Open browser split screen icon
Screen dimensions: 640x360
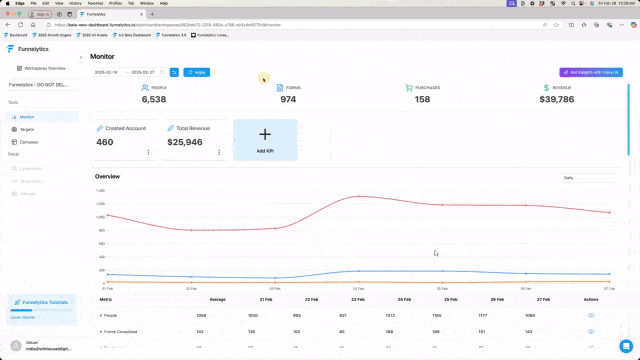pyautogui.click(x=571, y=25)
